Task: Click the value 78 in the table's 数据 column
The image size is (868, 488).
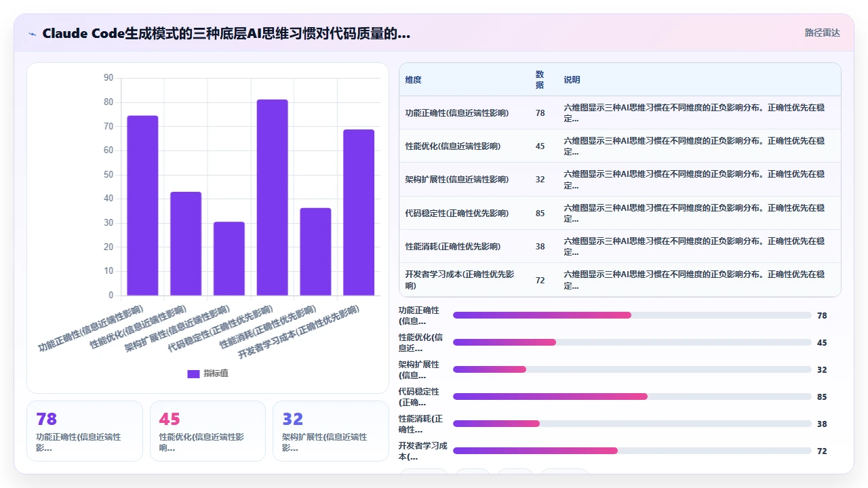Action: (x=540, y=113)
